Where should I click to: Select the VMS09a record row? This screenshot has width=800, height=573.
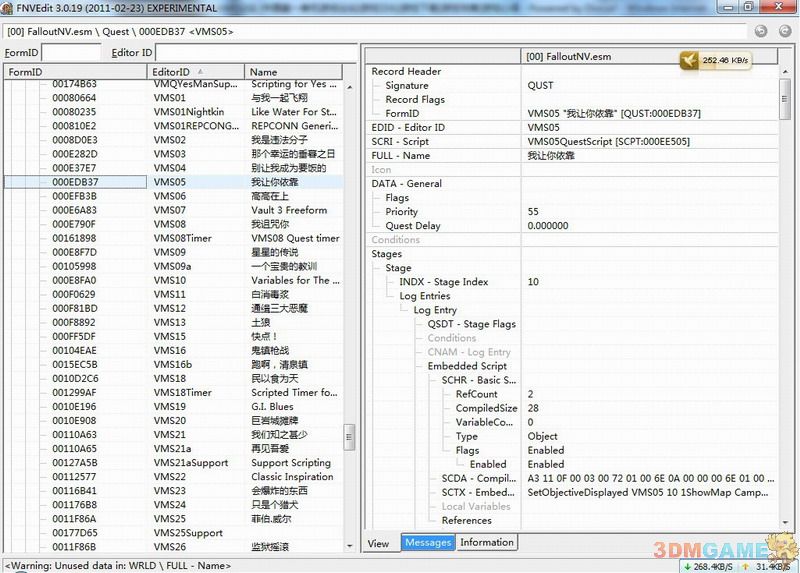point(173,266)
